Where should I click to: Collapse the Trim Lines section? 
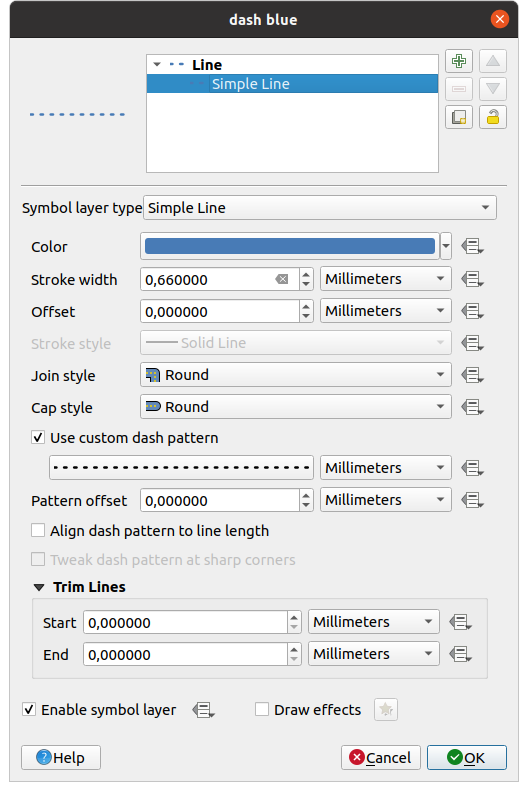[x=39, y=587]
